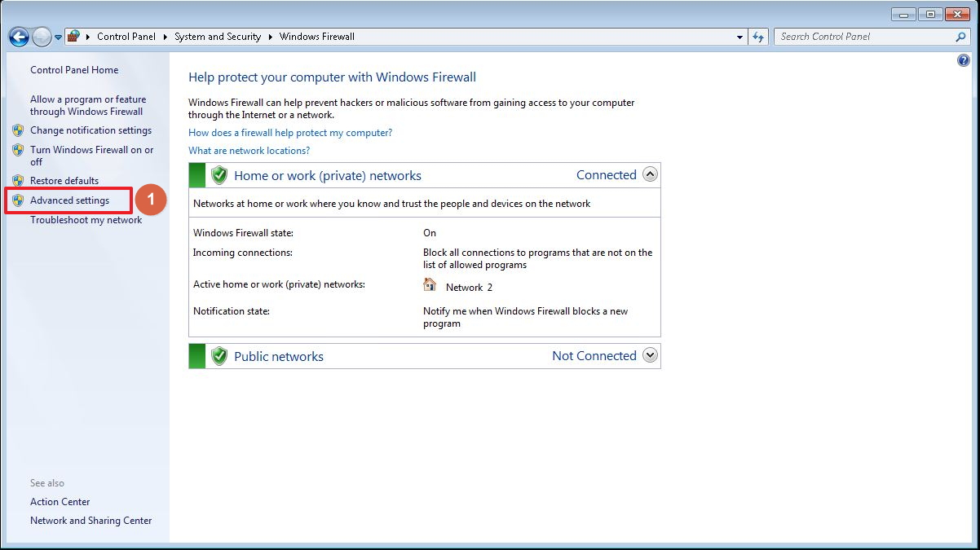Screen dimensions: 980x550
Task: Collapse the Home or work networks section
Action: click(650, 174)
